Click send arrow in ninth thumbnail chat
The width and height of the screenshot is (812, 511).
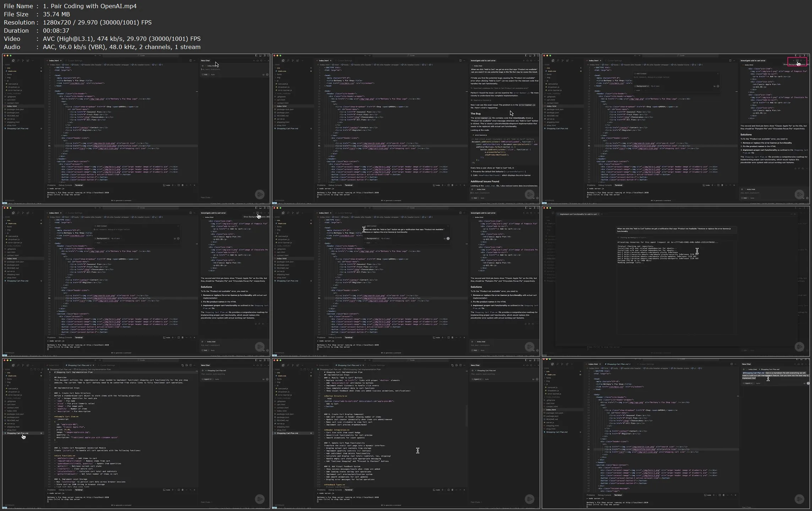[x=808, y=383]
